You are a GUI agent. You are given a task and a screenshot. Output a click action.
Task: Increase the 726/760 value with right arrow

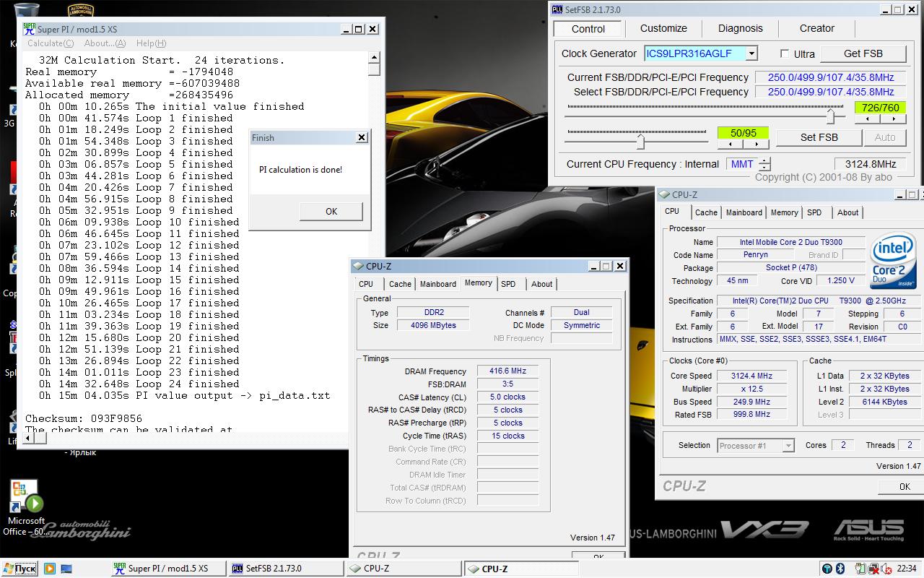point(893,119)
